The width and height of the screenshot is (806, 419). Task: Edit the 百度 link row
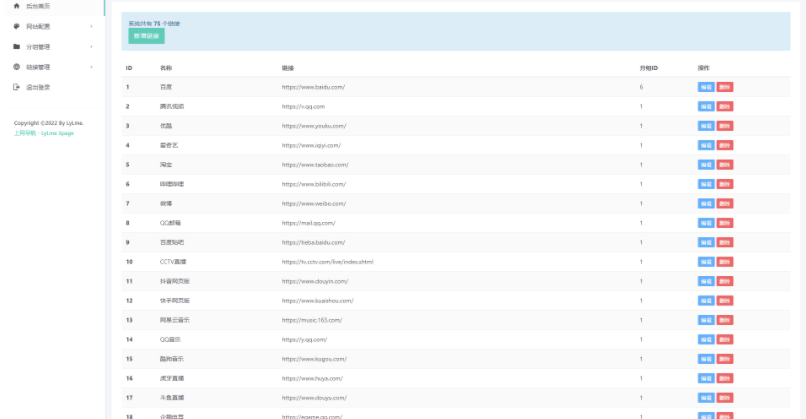pos(706,87)
